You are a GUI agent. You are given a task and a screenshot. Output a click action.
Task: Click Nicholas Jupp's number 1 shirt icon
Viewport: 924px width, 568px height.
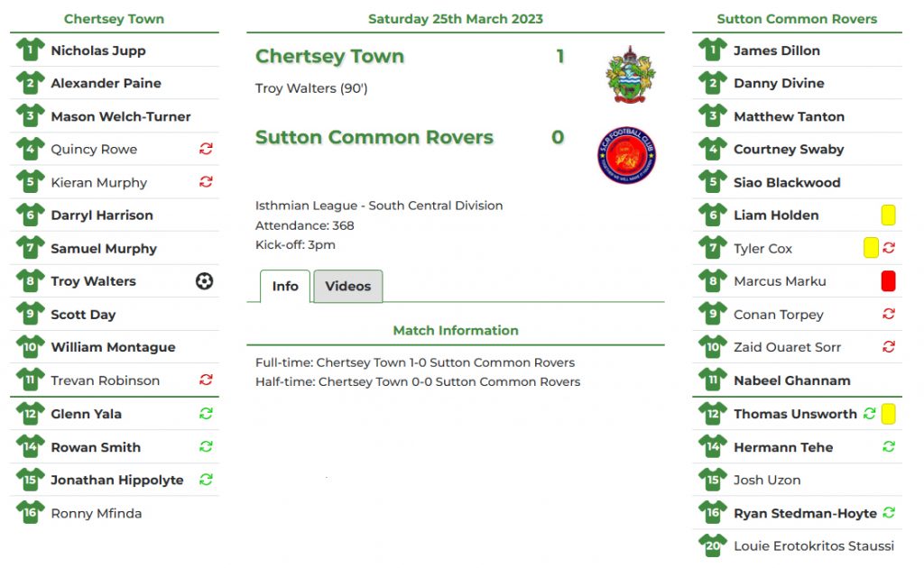(30, 50)
